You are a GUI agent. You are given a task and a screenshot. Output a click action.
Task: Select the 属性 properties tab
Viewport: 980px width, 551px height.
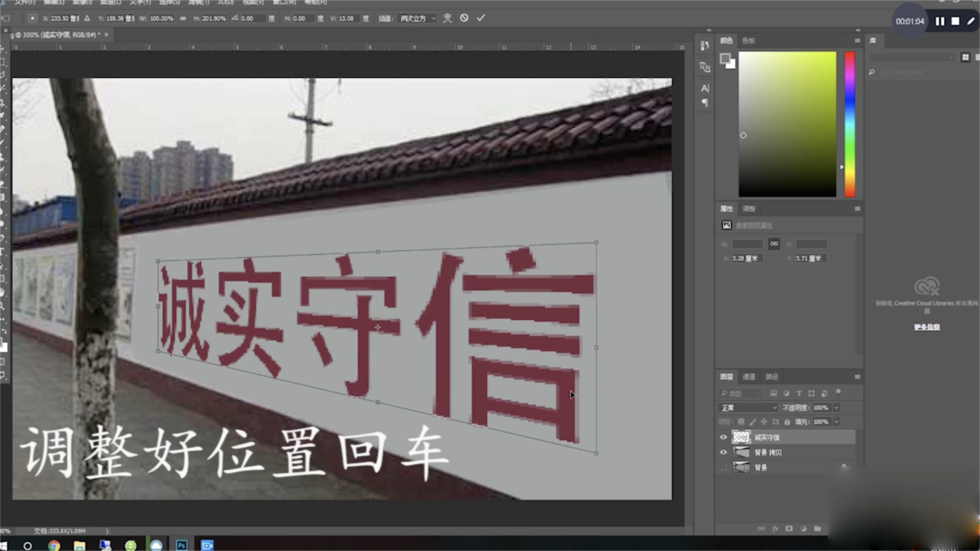tap(727, 208)
